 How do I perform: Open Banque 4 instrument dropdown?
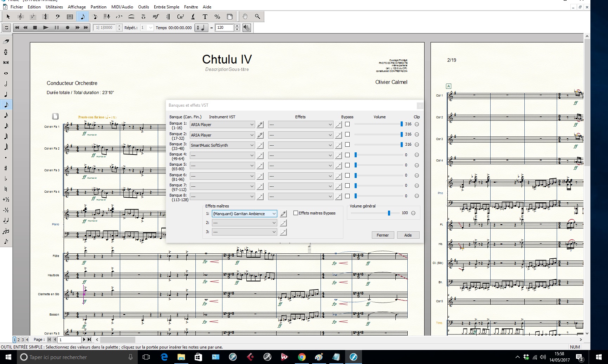tap(222, 155)
